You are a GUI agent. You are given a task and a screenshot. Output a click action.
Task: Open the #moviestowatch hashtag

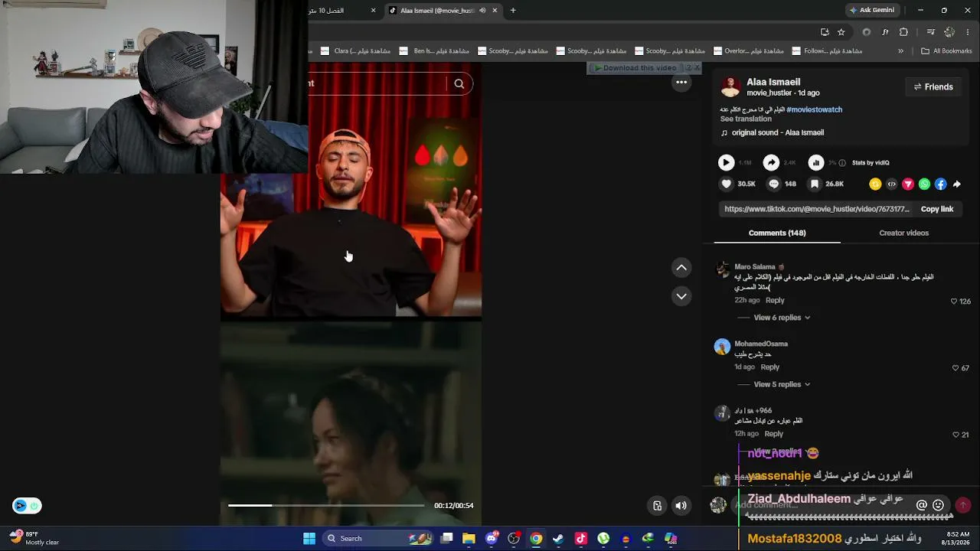[814, 109]
